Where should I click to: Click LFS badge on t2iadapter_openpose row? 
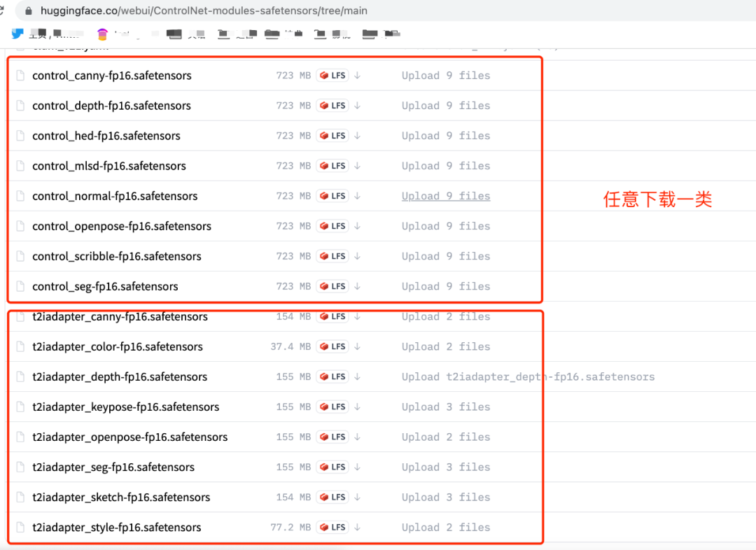pyautogui.click(x=332, y=437)
